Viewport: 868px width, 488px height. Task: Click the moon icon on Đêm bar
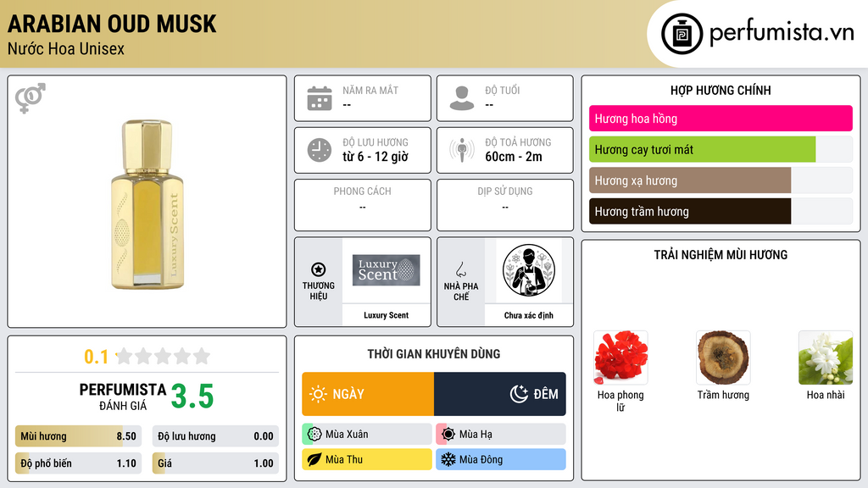pos(519,394)
